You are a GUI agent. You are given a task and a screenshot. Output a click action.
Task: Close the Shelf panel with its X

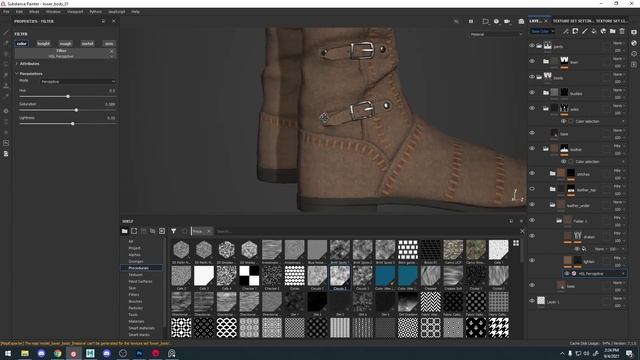click(x=521, y=221)
